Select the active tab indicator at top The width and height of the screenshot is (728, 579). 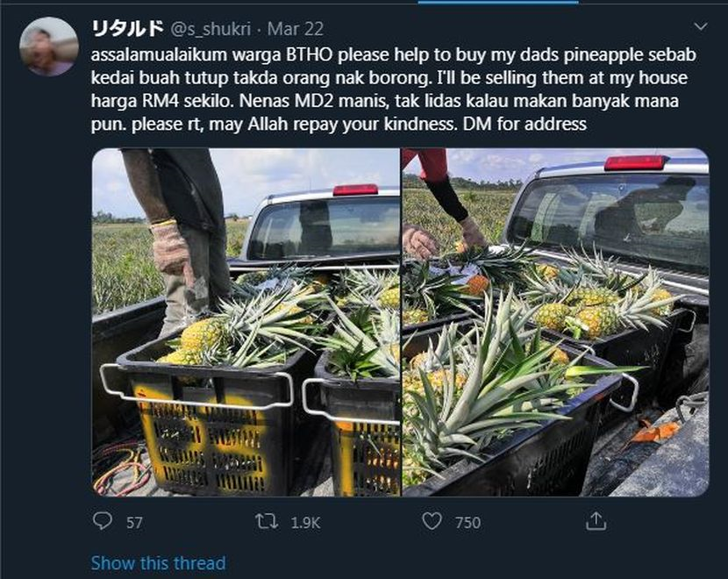(497, 2)
